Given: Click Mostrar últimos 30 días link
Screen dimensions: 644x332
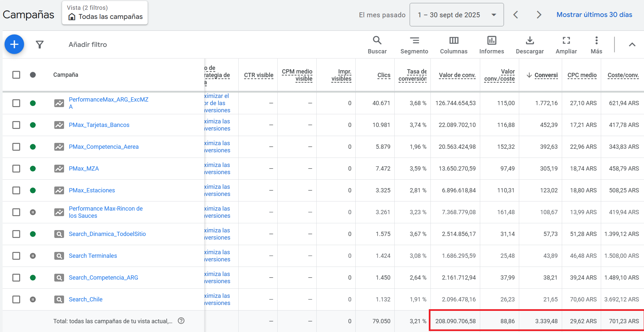Looking at the screenshot, I should [x=594, y=15].
